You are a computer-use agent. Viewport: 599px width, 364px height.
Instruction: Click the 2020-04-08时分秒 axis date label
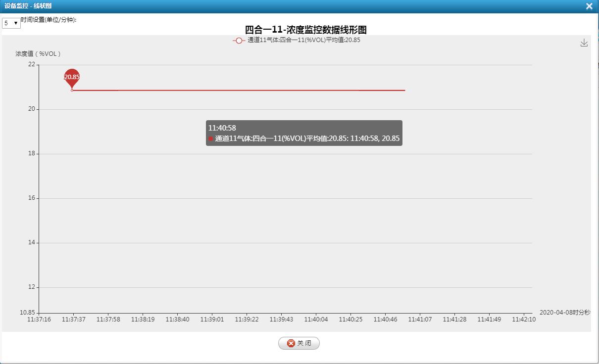click(x=564, y=313)
